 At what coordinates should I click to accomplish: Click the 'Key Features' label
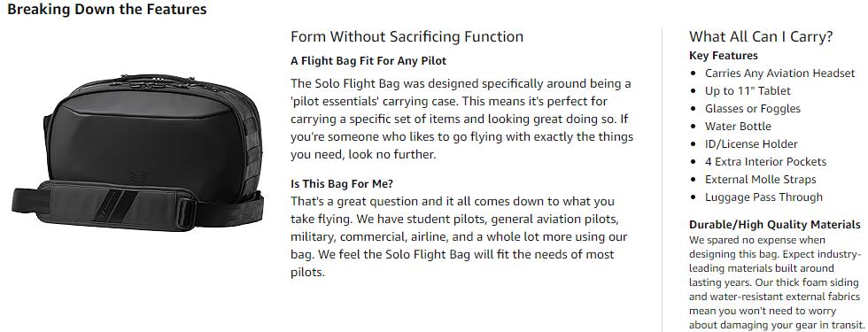tap(724, 55)
